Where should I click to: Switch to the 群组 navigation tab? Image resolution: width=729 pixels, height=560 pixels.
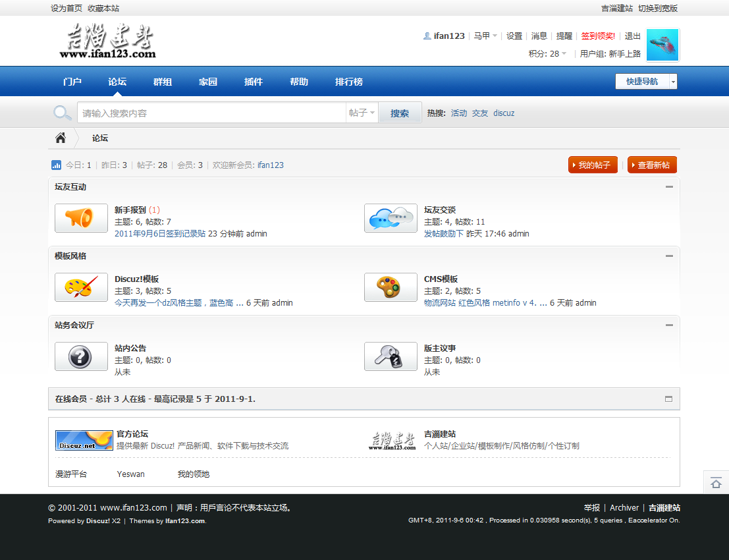(x=163, y=82)
